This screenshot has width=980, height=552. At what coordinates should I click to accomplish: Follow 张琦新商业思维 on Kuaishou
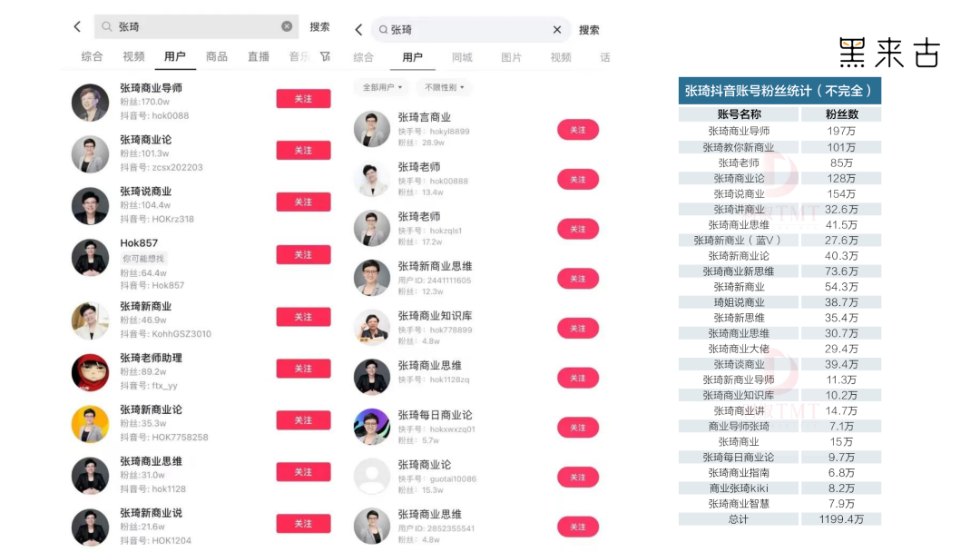click(x=577, y=278)
